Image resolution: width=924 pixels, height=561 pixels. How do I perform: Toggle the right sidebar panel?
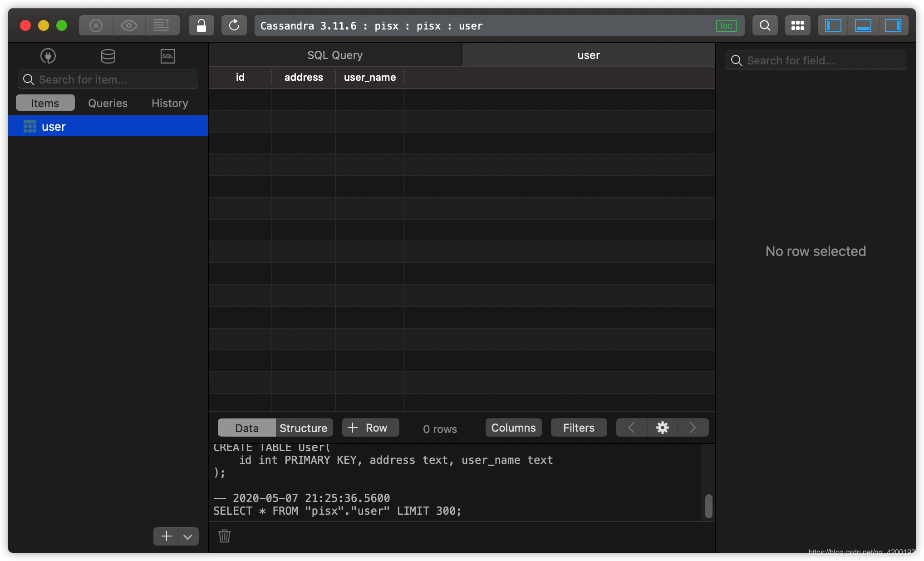(x=893, y=25)
